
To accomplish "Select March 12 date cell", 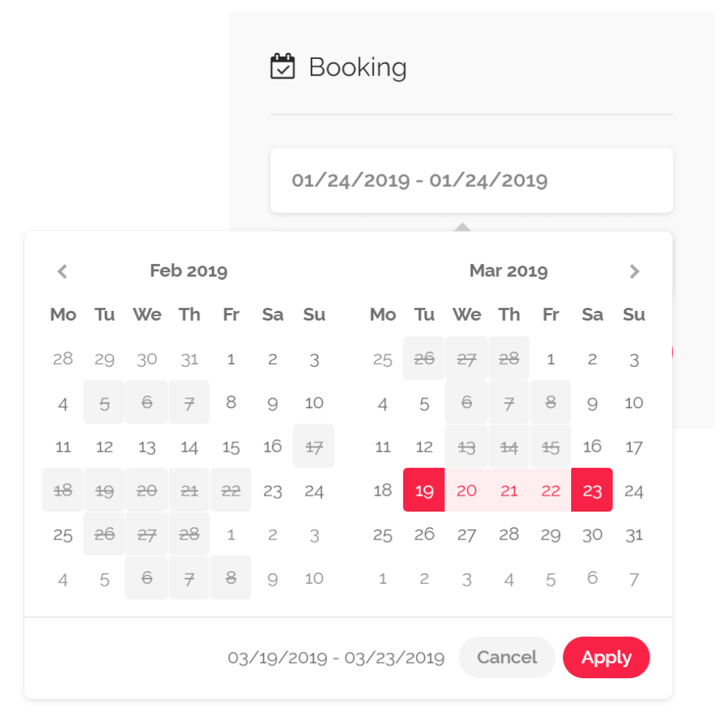I will point(425,447).
